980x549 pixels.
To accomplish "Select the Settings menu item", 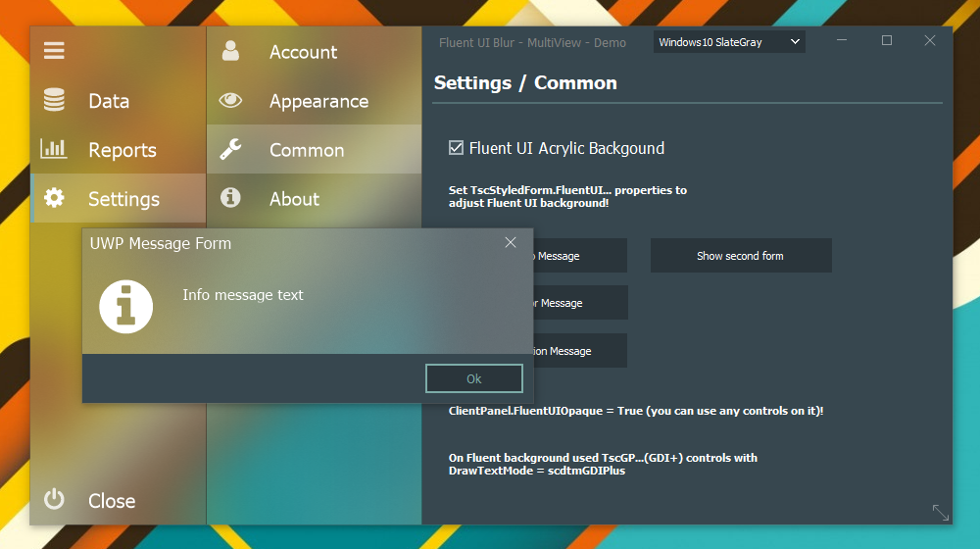I will [119, 198].
